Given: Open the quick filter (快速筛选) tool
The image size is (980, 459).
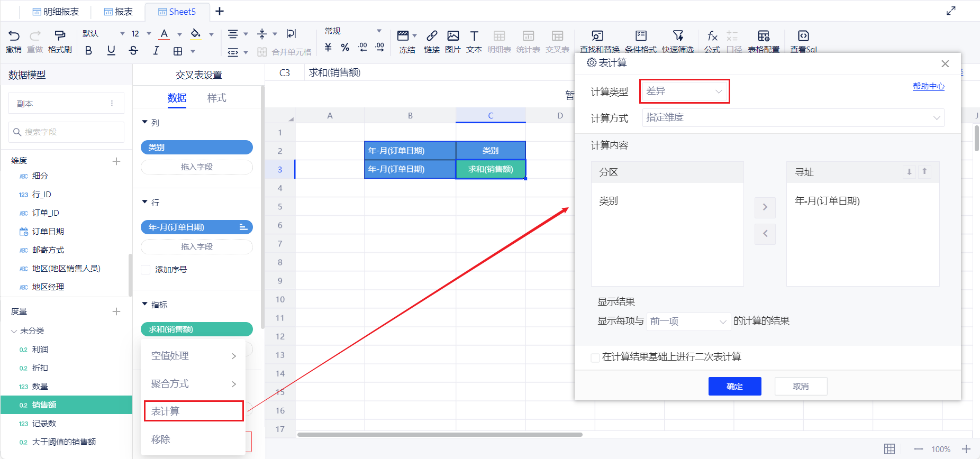Looking at the screenshot, I should [x=678, y=36].
